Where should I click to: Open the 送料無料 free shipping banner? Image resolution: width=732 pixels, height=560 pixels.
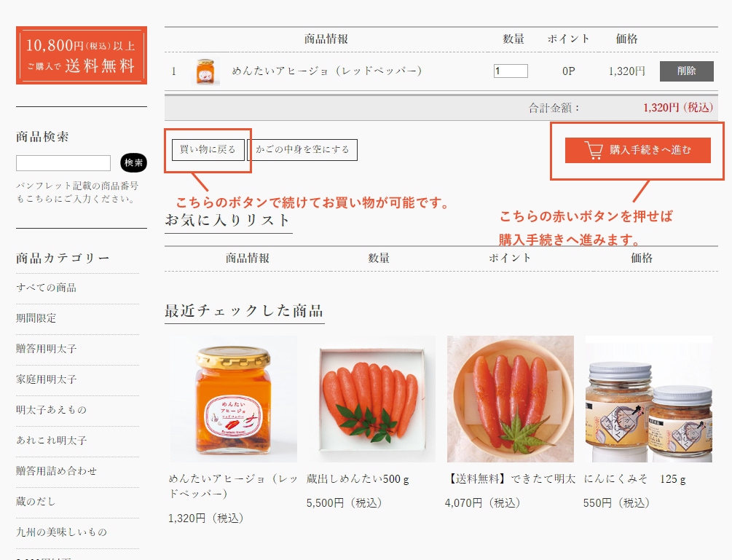[82, 55]
